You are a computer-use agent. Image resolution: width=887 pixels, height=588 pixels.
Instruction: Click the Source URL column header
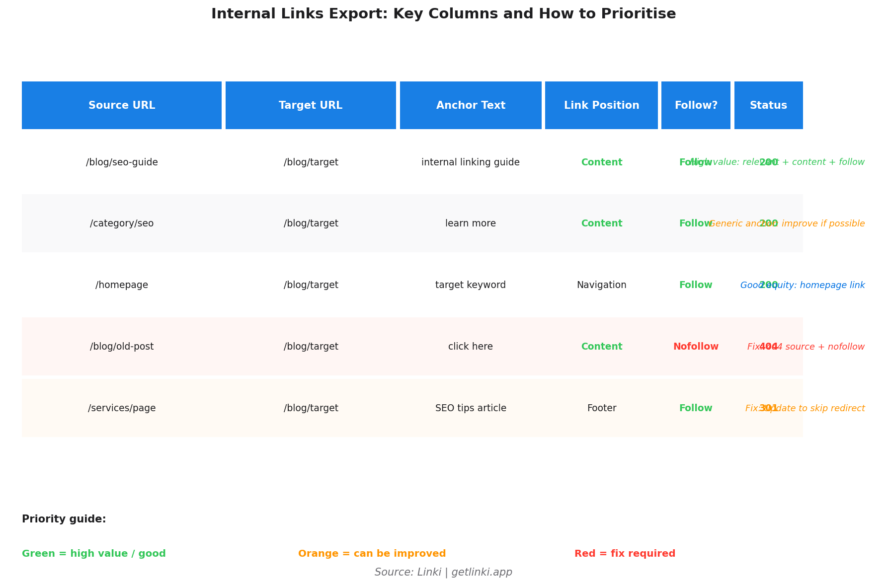click(x=122, y=105)
